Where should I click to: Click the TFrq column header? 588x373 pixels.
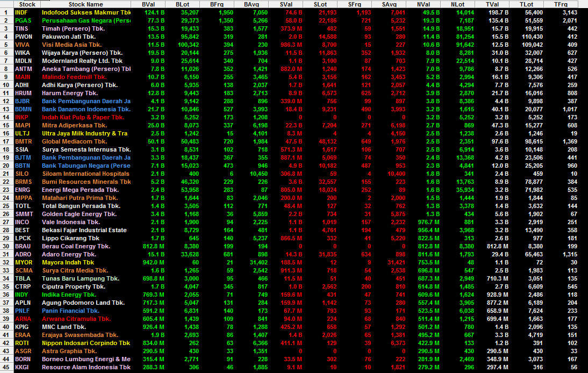[561, 4]
